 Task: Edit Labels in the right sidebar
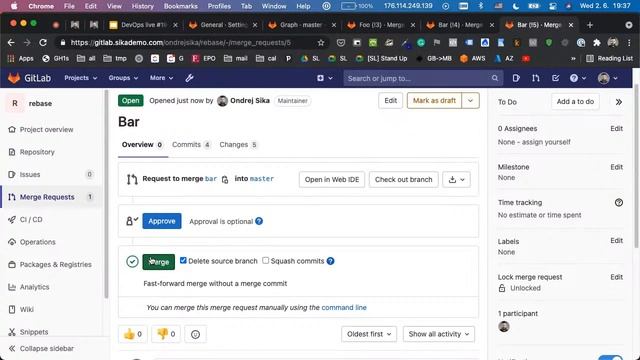(616, 240)
